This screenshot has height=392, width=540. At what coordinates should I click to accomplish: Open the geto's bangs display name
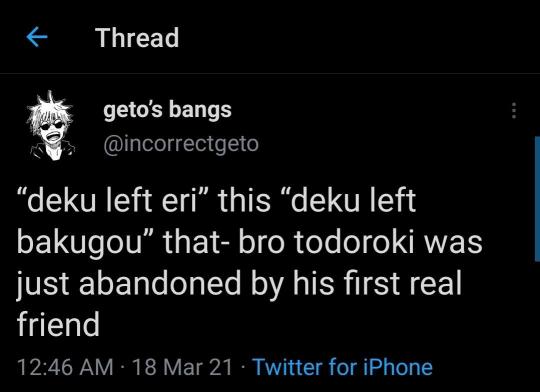(x=167, y=111)
